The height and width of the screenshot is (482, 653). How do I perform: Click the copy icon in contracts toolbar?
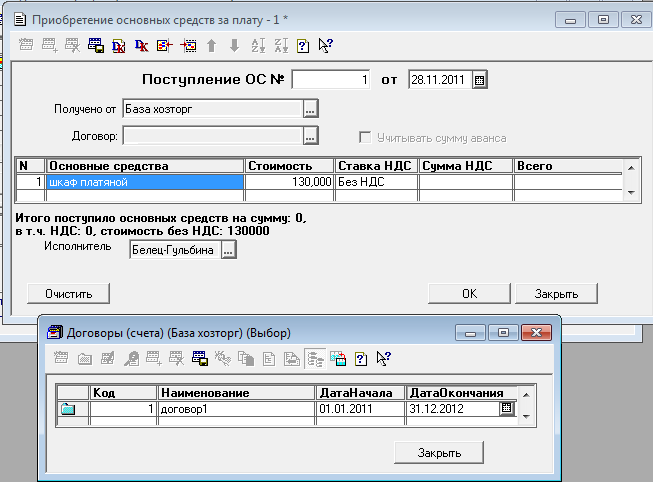[x=246, y=358]
